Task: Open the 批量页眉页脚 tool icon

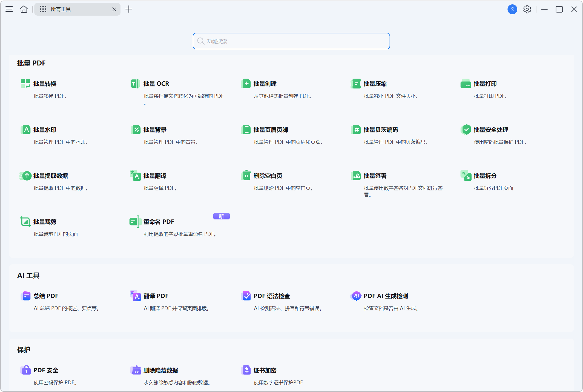Action: [x=246, y=130]
